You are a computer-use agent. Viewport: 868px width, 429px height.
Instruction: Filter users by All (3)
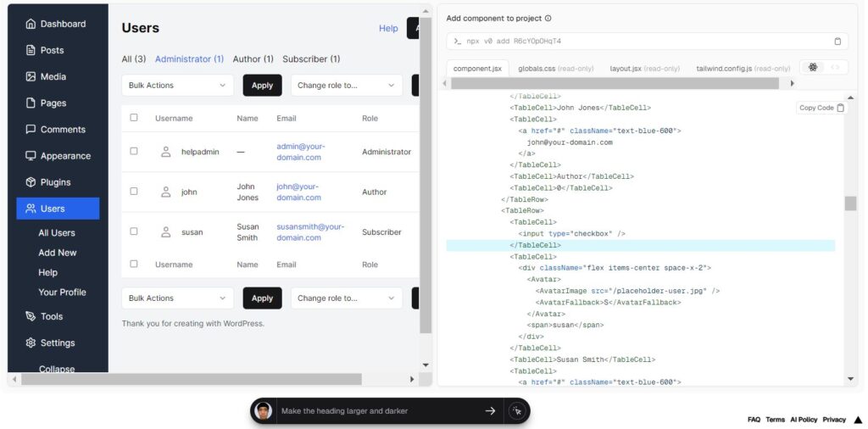[x=134, y=59]
